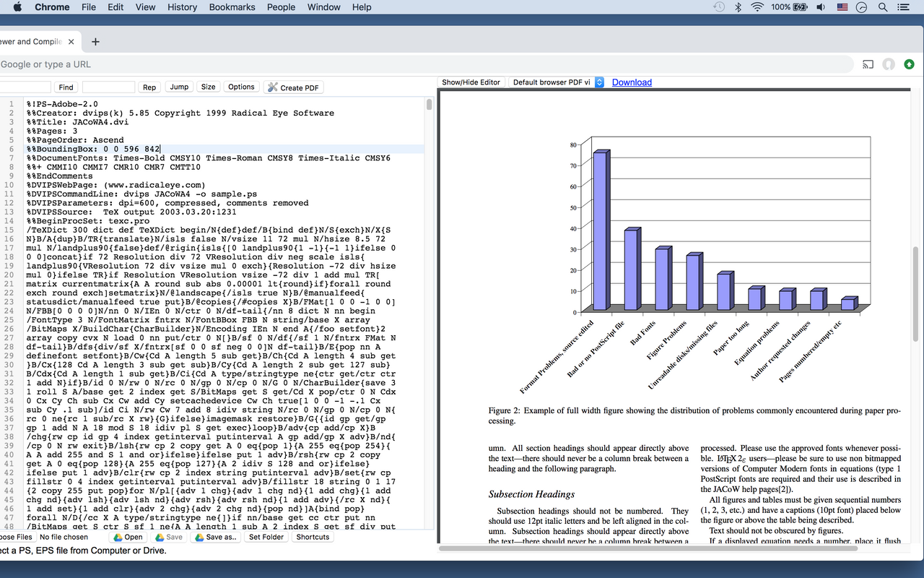Image resolution: width=924 pixels, height=578 pixels.
Task: Open the gauge monitor menu bar icon
Action: coord(861,7)
